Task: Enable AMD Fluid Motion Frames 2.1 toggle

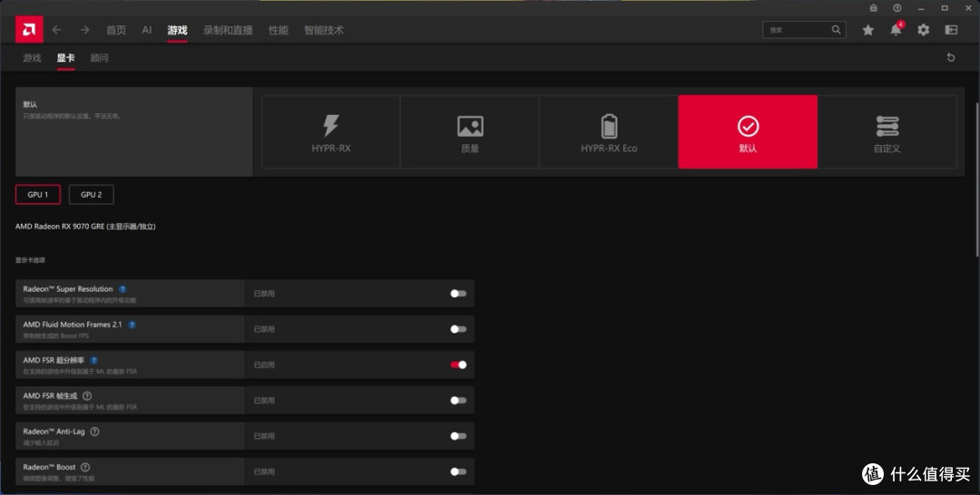Action: 458,329
